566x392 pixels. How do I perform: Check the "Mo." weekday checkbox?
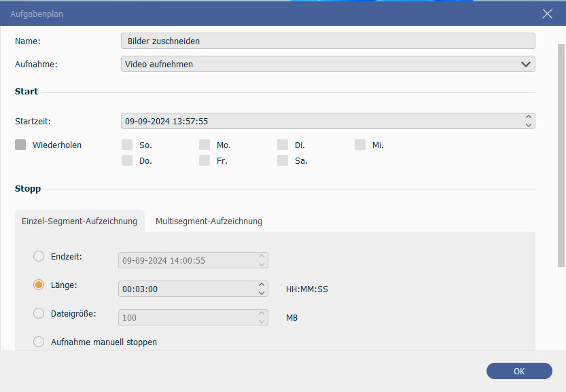(205, 145)
